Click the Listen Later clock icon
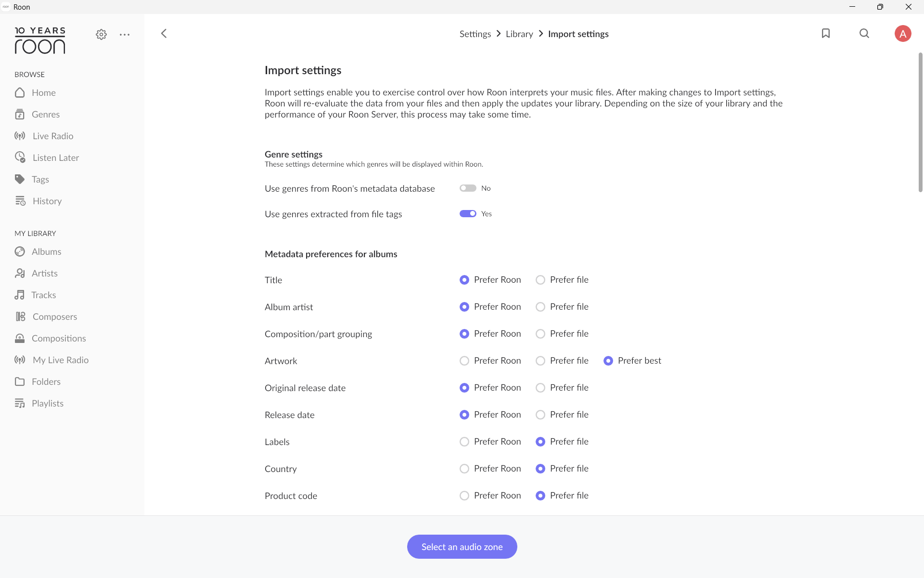Screen dimensions: 924x578 pyautogui.click(x=20, y=158)
